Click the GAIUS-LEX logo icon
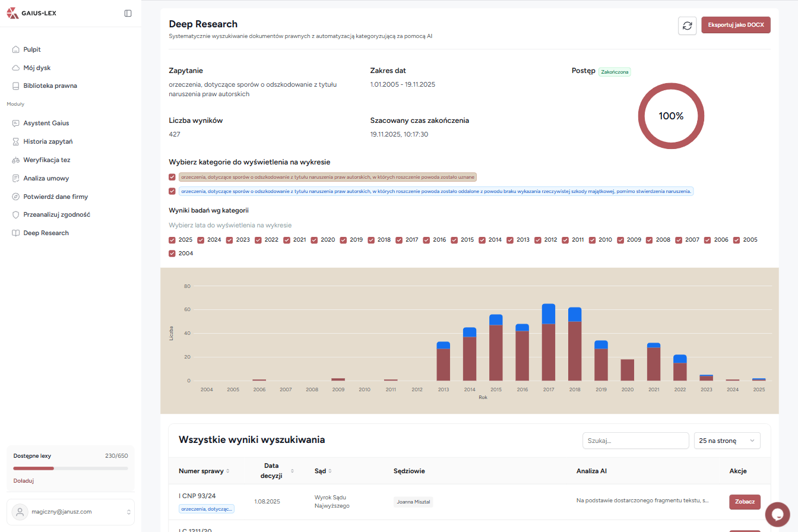Image resolution: width=798 pixels, height=532 pixels. pos(12,13)
